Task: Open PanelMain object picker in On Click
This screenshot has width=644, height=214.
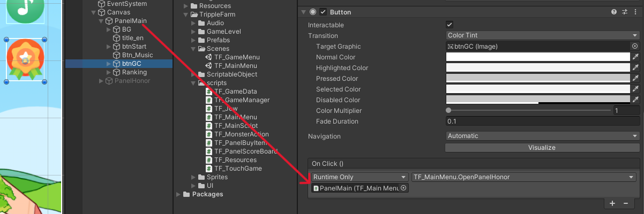Action: [403, 188]
